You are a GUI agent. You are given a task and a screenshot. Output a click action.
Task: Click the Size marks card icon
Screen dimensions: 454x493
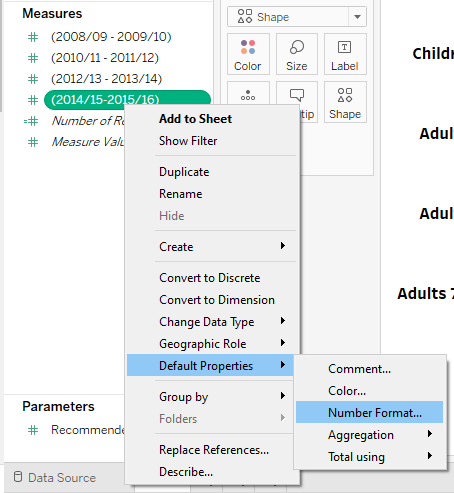coord(297,47)
